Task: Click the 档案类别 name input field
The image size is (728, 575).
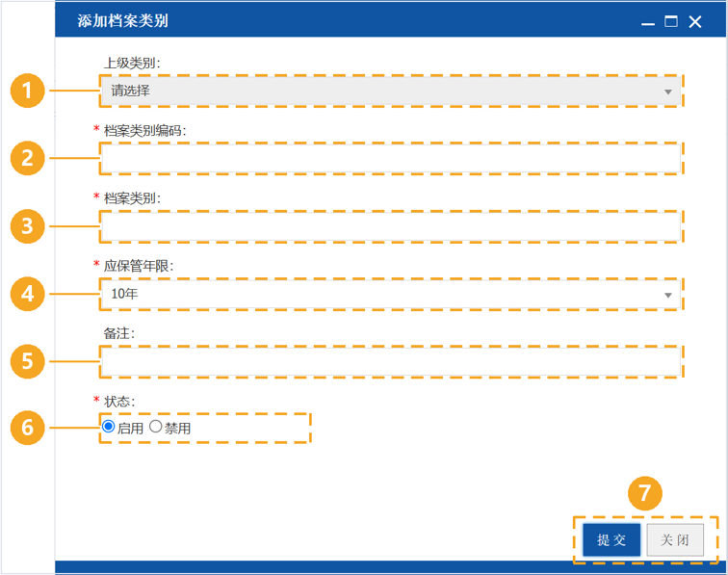Action: tap(391, 226)
